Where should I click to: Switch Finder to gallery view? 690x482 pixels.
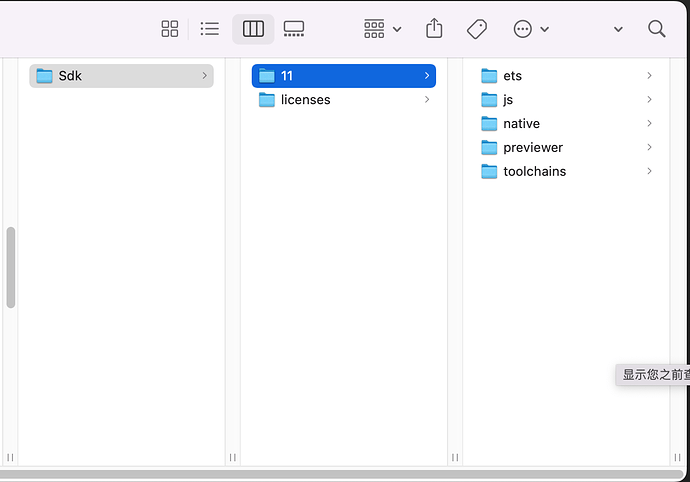tap(294, 29)
